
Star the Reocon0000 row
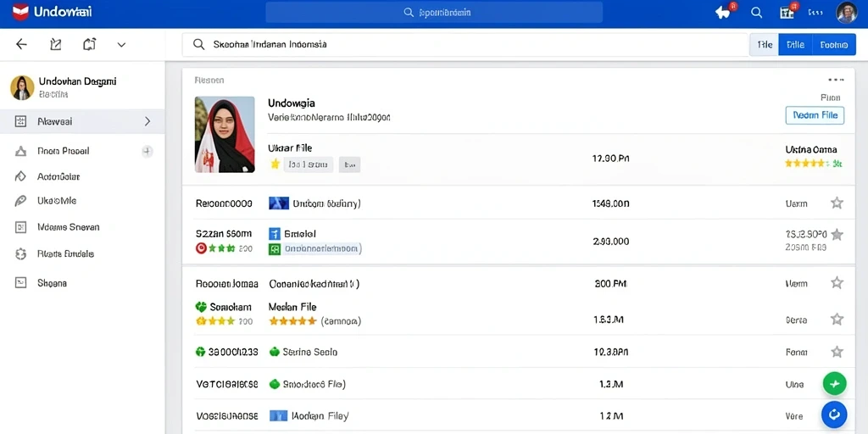click(x=837, y=203)
